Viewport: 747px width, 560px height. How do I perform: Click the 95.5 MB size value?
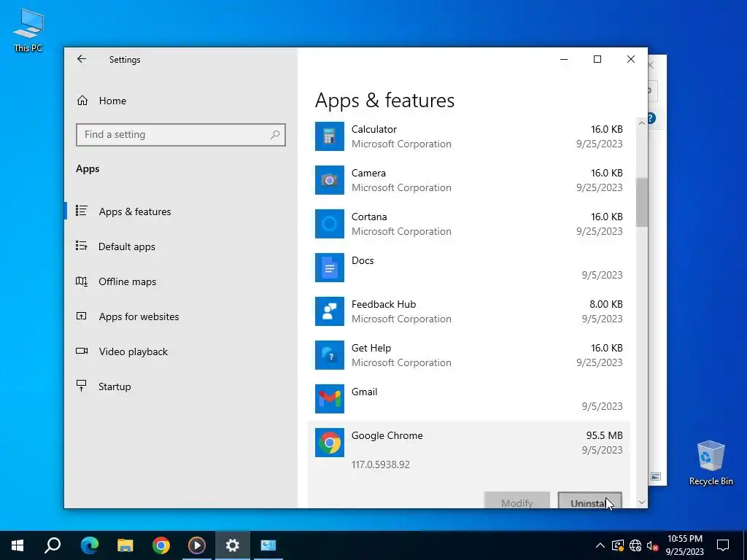tap(604, 436)
